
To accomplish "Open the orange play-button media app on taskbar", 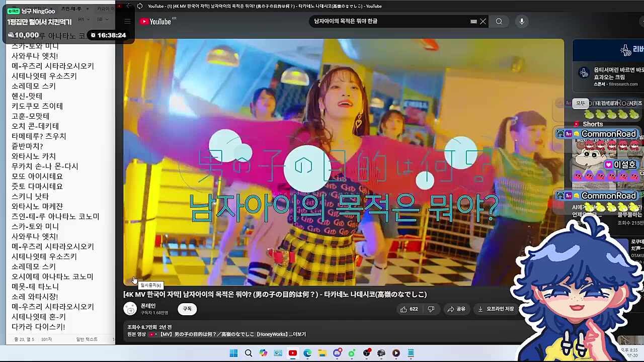I will point(396,353).
